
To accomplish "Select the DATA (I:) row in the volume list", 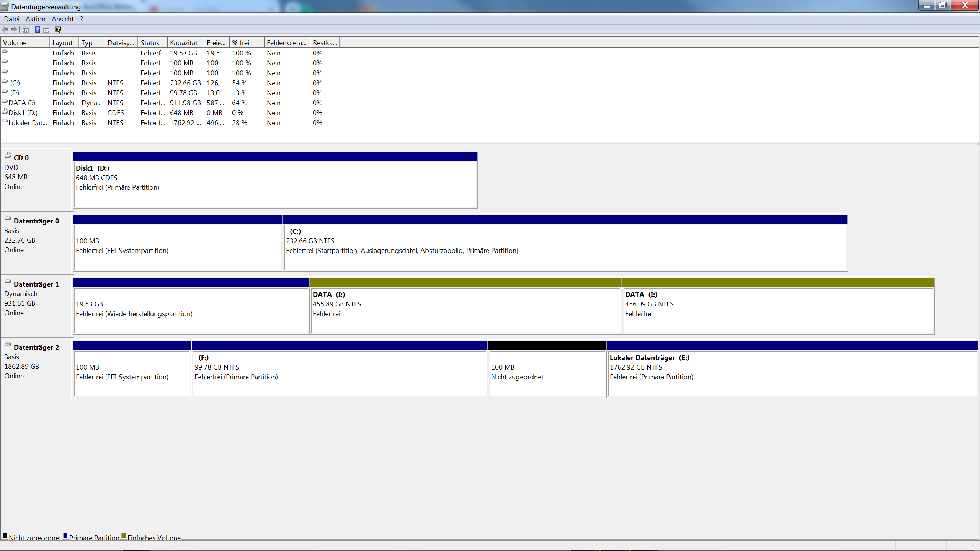I will (22, 103).
